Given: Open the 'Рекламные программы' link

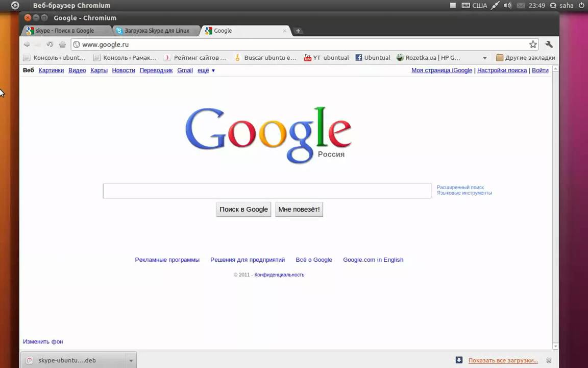Looking at the screenshot, I should tap(167, 260).
